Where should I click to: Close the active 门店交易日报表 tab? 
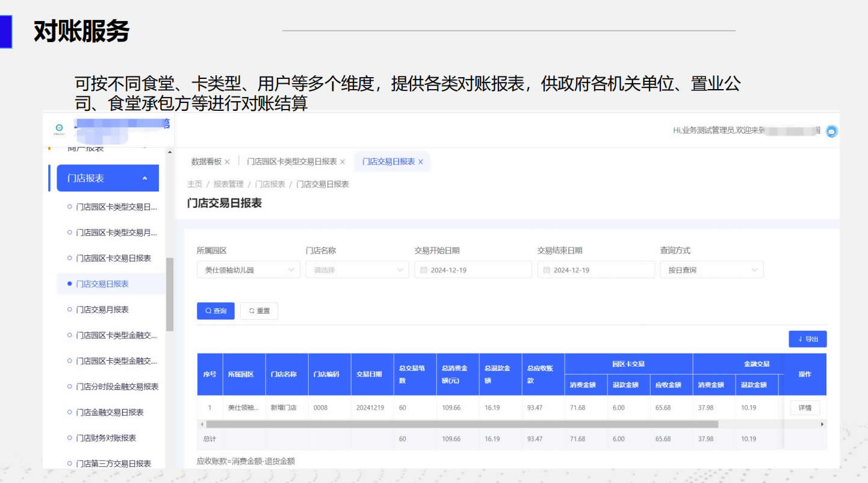(421, 162)
